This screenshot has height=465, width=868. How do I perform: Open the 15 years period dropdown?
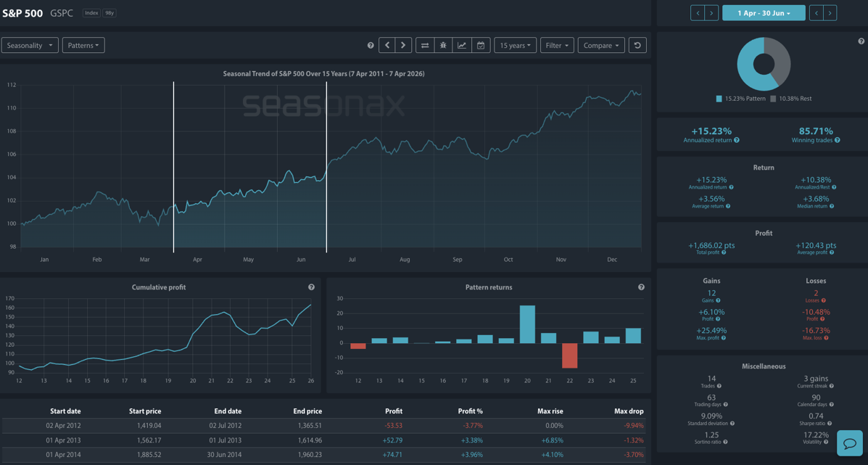pyautogui.click(x=515, y=46)
